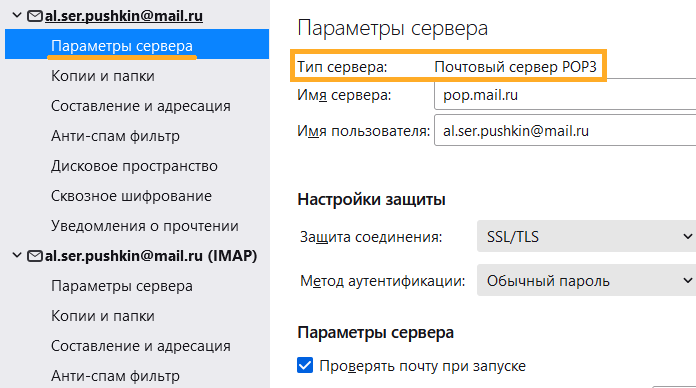Open Анти-спам фильтр under the first account

pyautogui.click(x=137, y=136)
